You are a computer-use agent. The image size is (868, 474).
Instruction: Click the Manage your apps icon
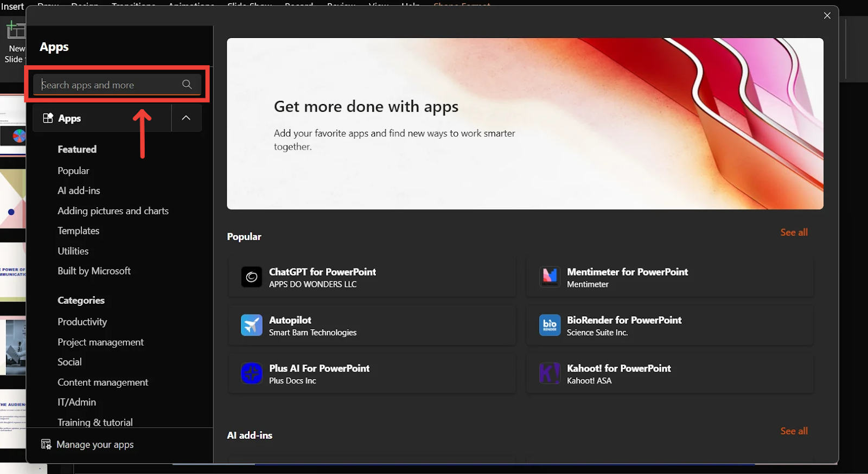(x=46, y=444)
